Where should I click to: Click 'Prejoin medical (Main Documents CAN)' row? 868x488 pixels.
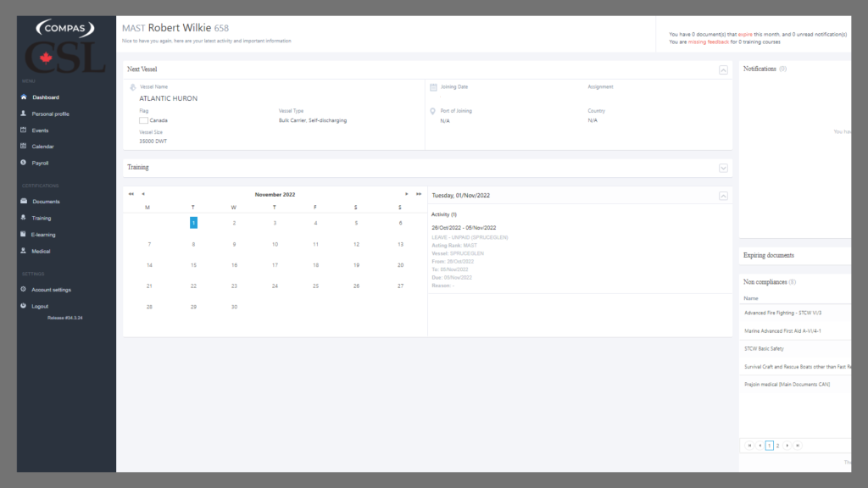pos(795,384)
